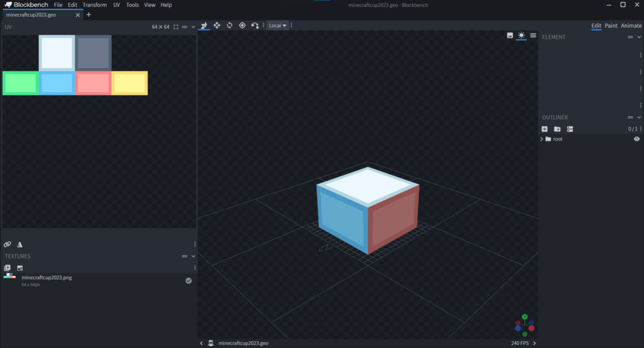Click the Add Cube icon in Outliner
The height and width of the screenshot is (348, 644).
[x=545, y=129]
